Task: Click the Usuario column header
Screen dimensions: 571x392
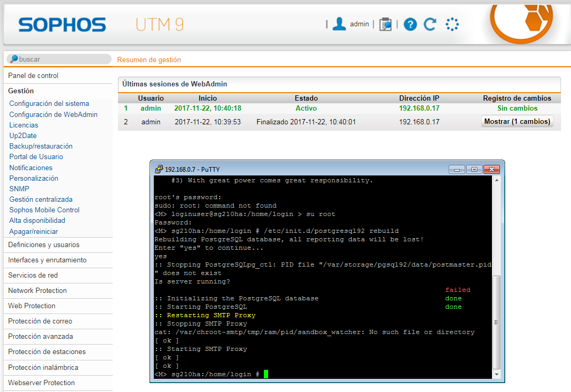Action: 151,99
